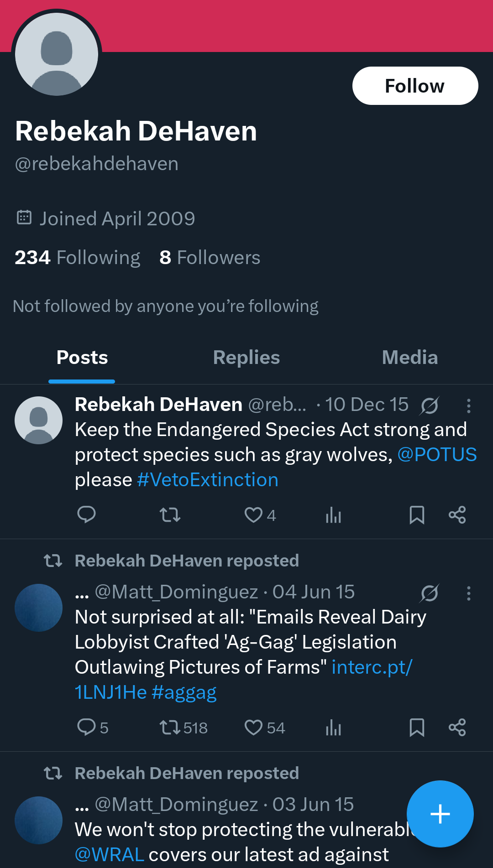Switch to the Replies tab
The height and width of the screenshot is (868, 493).
(x=246, y=358)
